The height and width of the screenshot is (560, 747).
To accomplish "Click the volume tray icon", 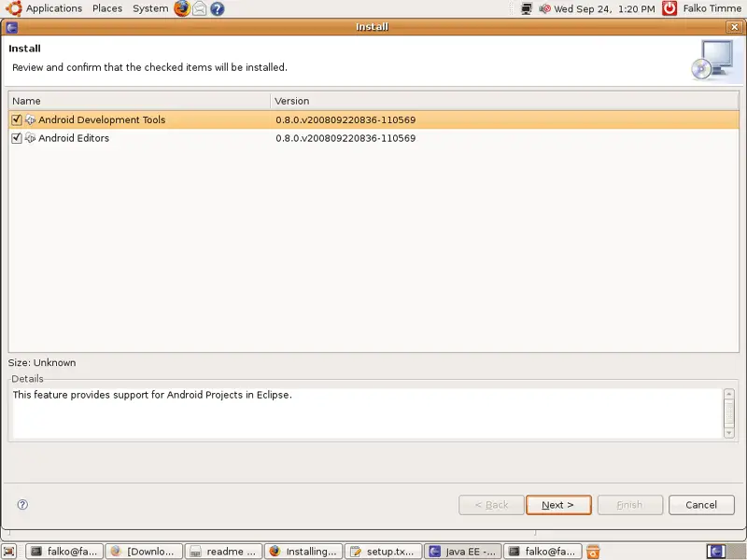I will pyautogui.click(x=544, y=8).
